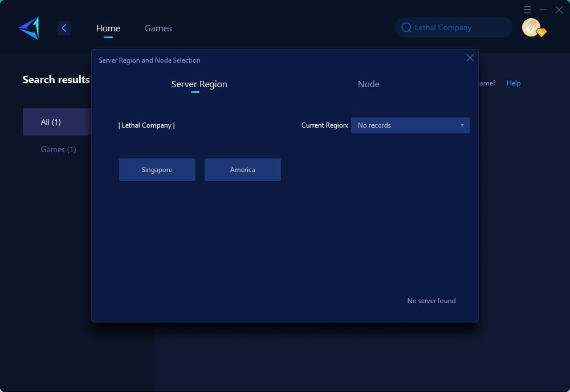
Task: Click the dialog title text
Action: [x=149, y=60]
